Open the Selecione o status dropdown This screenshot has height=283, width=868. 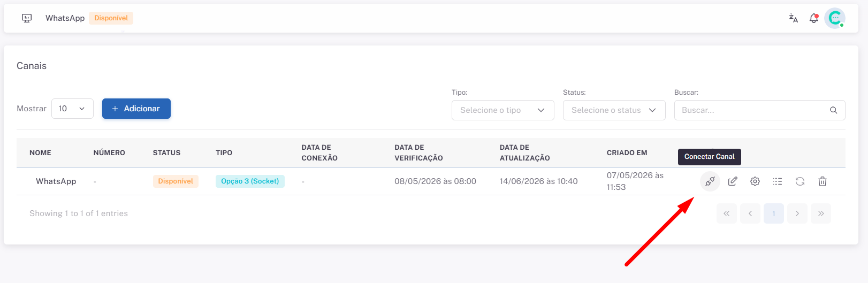614,110
